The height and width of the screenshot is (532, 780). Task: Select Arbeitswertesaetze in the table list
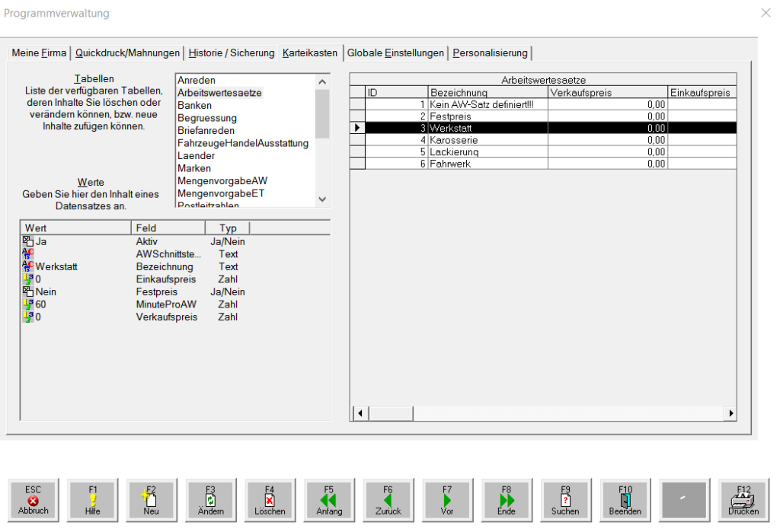219,93
